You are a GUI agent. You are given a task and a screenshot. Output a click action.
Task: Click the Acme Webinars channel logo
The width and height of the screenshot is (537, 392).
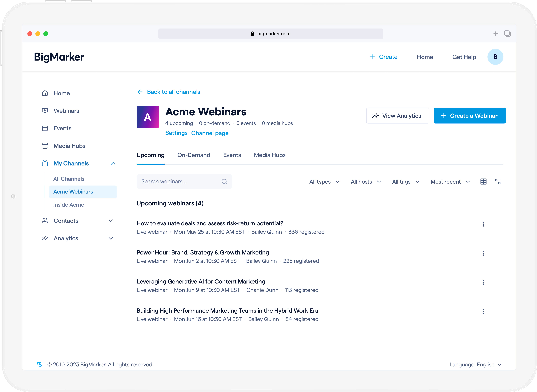click(148, 117)
